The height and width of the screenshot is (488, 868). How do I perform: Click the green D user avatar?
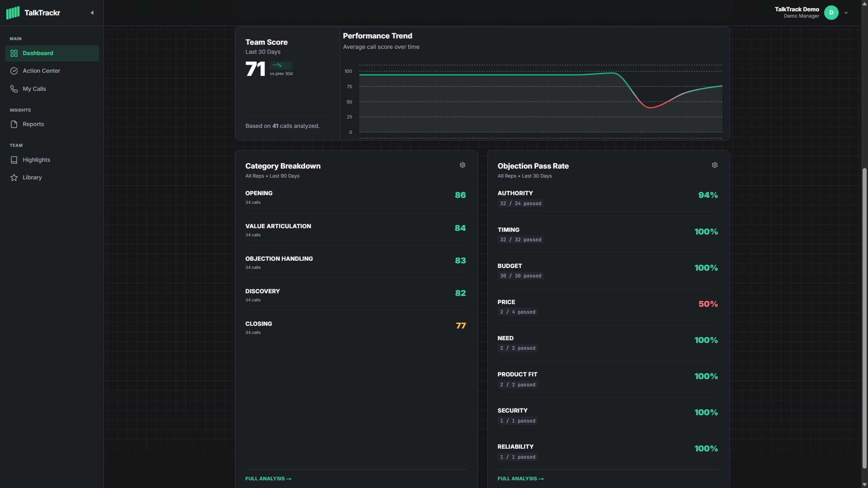tap(831, 13)
